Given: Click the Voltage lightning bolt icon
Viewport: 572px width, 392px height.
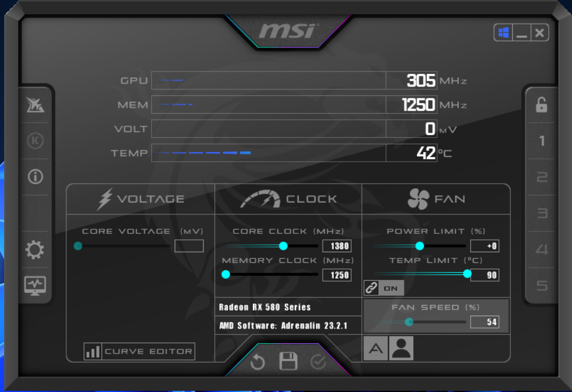Looking at the screenshot, I should 105,199.
